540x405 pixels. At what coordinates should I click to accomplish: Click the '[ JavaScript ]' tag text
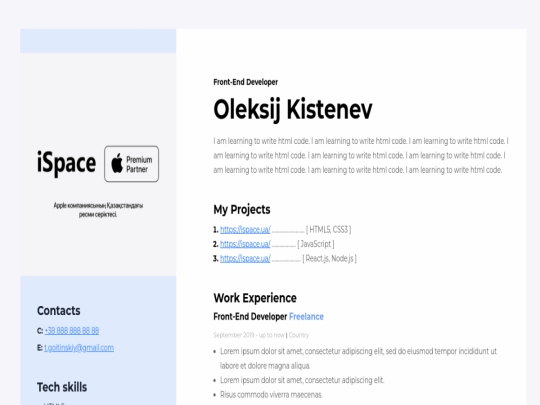pos(316,244)
